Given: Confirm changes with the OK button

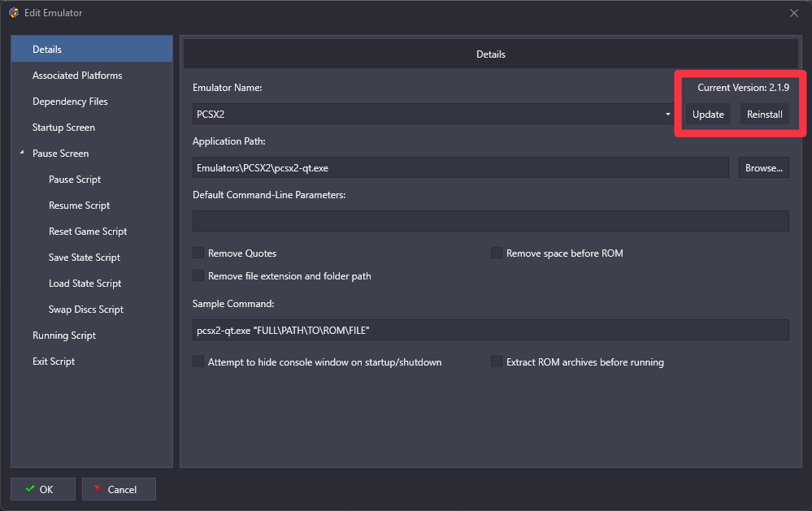Looking at the screenshot, I should point(43,489).
